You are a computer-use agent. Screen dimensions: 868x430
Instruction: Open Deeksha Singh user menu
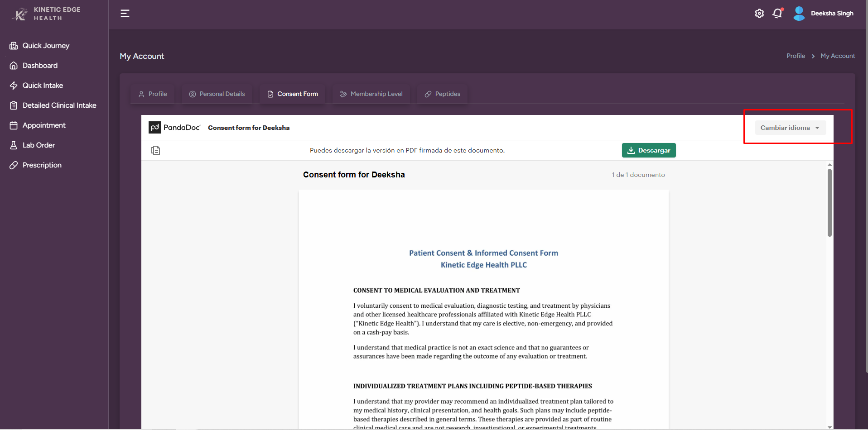[x=832, y=14]
